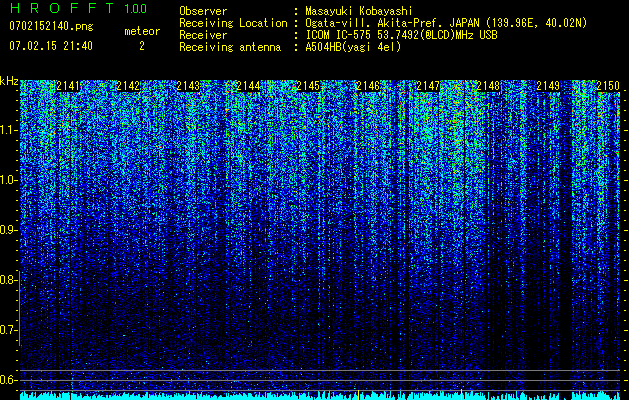Click the time marker 2149

(x=548, y=86)
